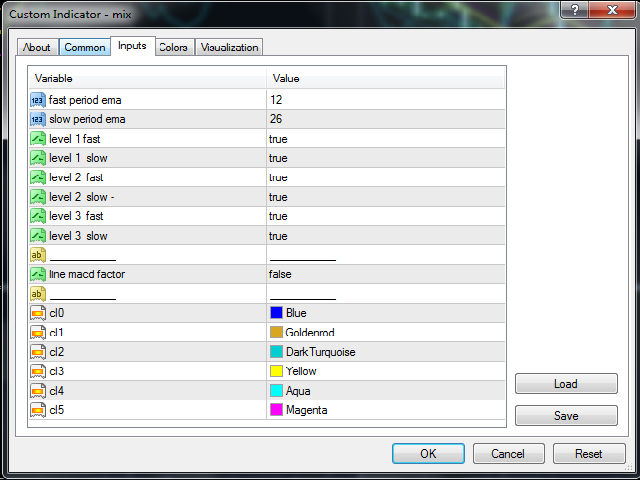Click the boolean icon for line macd factor
Viewport: 640px width, 480px height.
click(38, 274)
